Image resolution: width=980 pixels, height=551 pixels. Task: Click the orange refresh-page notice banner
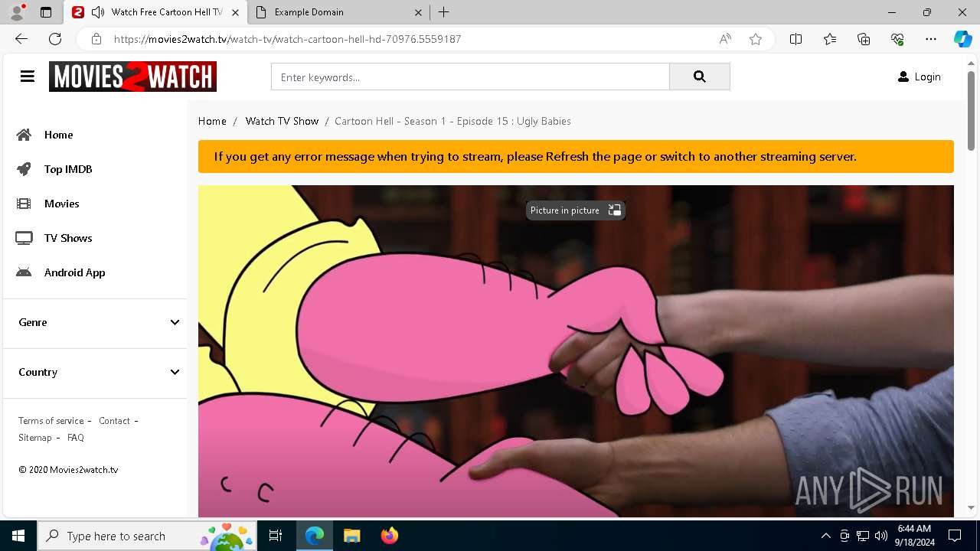click(576, 157)
